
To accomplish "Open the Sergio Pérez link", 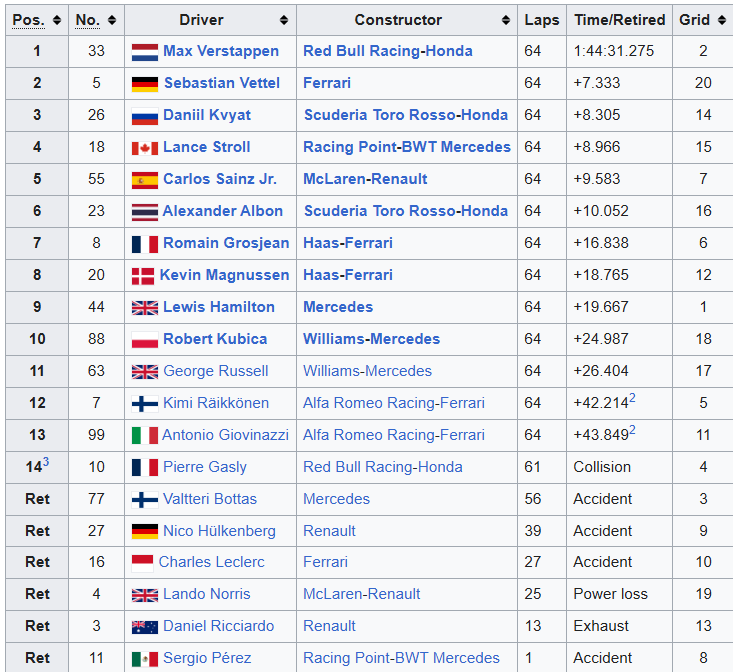I will pos(207,658).
